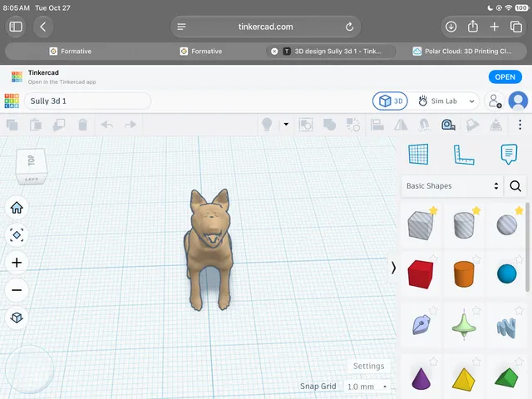Select the Ruler tool icon

(x=464, y=155)
